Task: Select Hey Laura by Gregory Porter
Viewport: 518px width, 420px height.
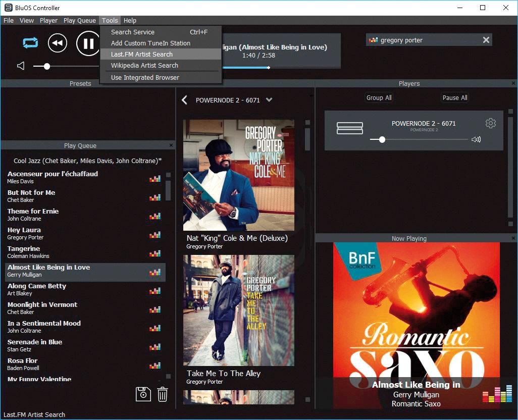Action: click(85, 233)
